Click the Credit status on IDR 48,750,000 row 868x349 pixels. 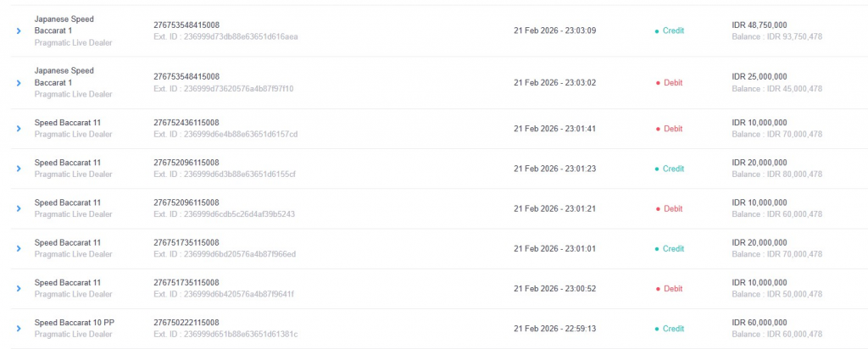[673, 30]
